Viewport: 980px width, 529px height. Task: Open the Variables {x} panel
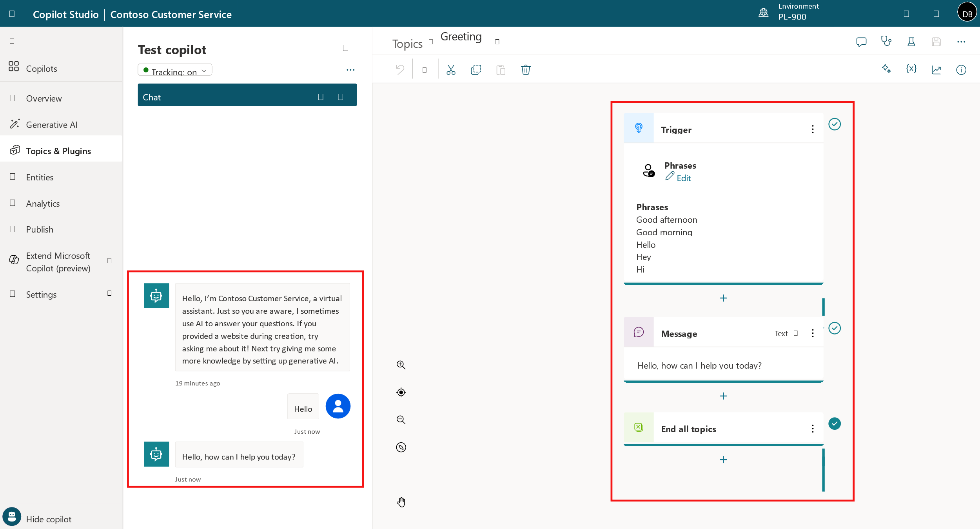[x=911, y=69]
